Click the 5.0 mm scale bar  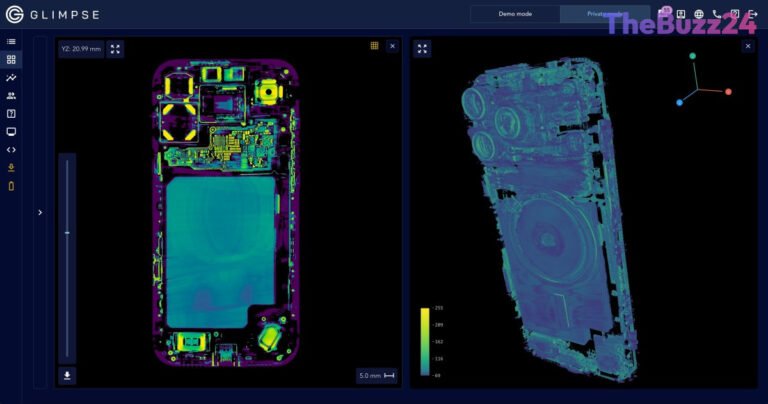pyautogui.click(x=377, y=376)
